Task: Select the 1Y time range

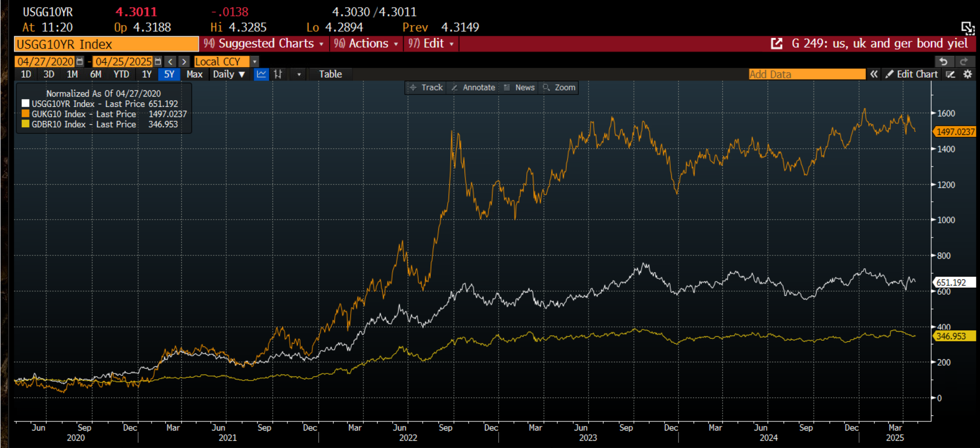Action: click(147, 74)
